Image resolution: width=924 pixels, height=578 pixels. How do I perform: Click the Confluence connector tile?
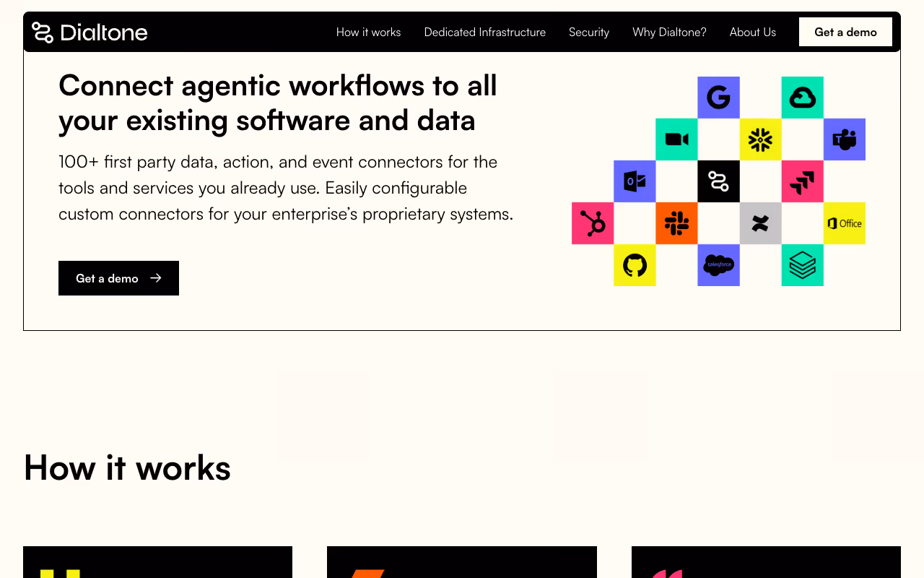point(760,223)
